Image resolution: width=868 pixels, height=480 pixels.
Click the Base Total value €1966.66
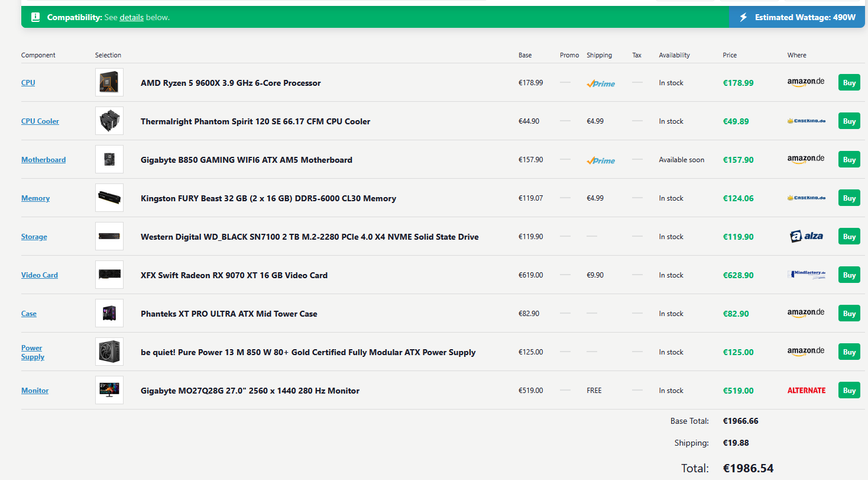(740, 421)
